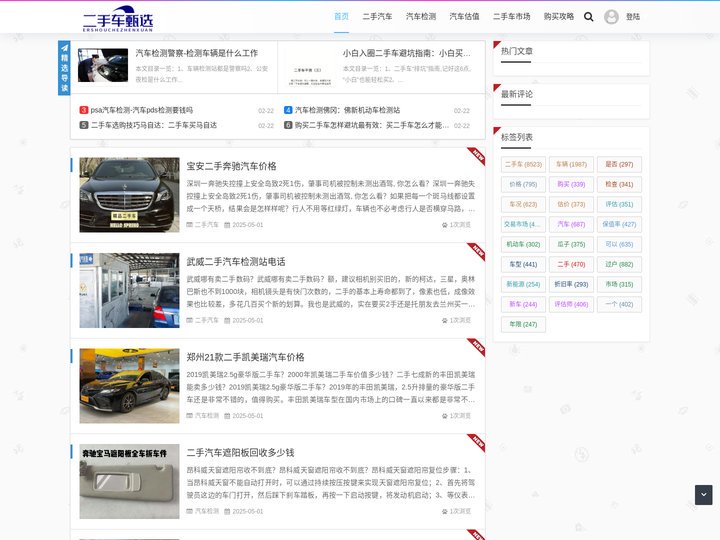720x540 pixels.
Task: Open article 武威二手汽车检测站电话
Action: pyautogui.click(x=236, y=262)
